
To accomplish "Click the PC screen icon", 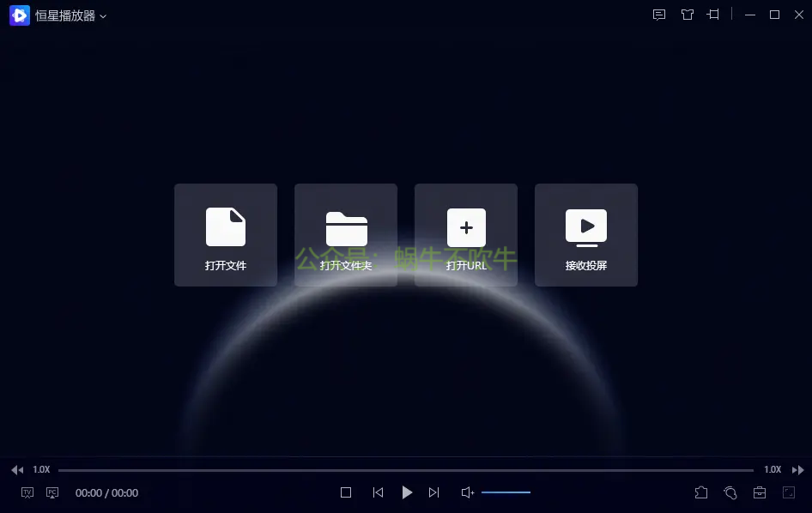I will pos(52,492).
